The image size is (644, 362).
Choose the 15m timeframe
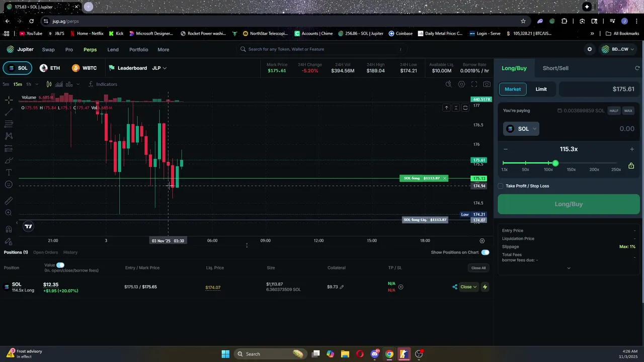[x=18, y=84]
